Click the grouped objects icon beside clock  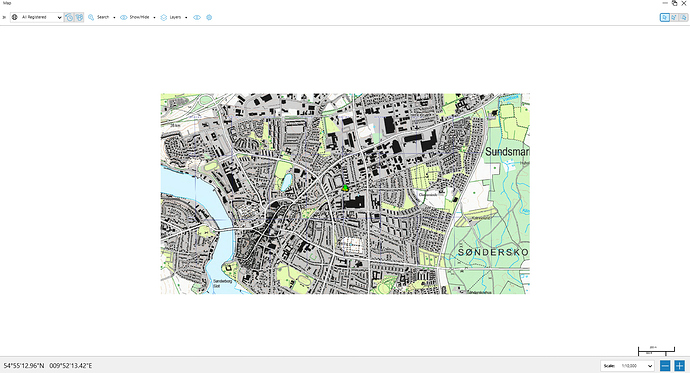[79, 18]
